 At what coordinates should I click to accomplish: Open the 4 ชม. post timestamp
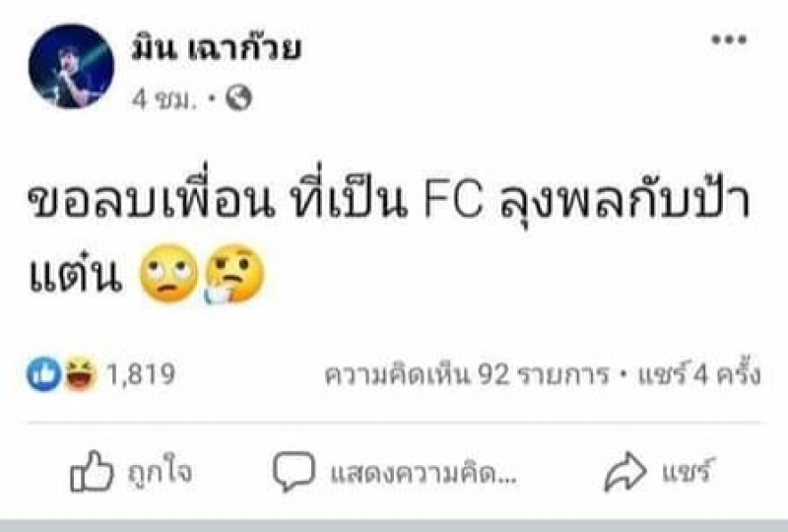point(164,100)
